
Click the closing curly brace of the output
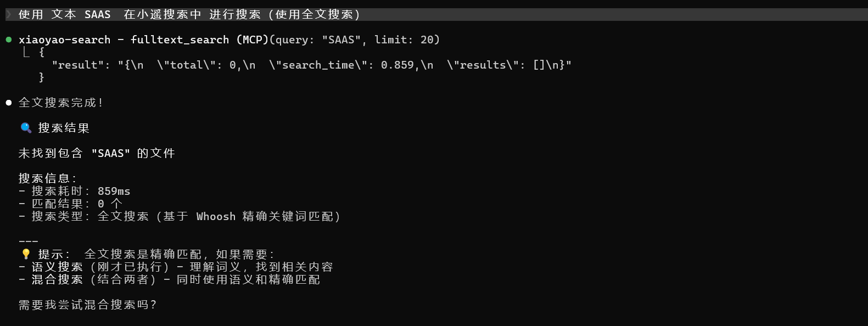[x=42, y=77]
